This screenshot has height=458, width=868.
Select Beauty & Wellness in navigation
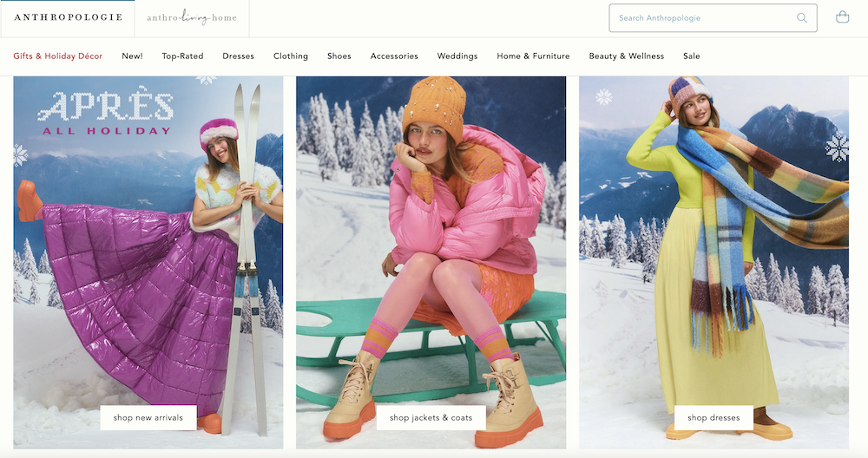click(626, 56)
